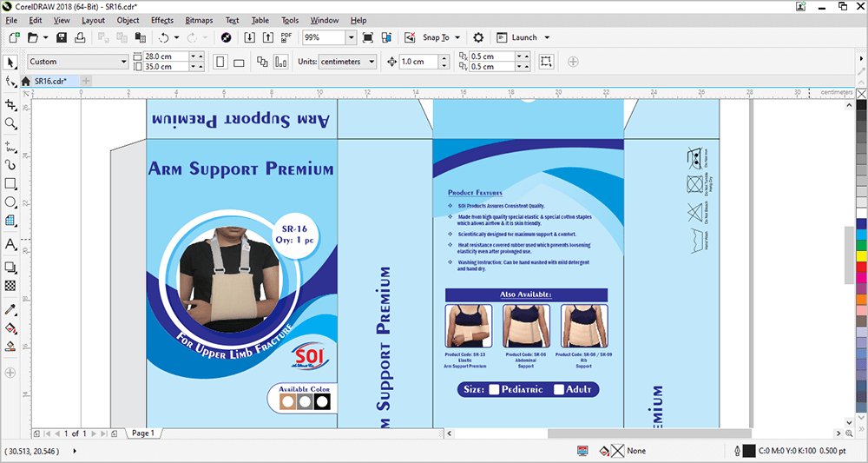Expand the Undo history dropdown arrow
This screenshot has height=463, width=868.
pos(176,37)
